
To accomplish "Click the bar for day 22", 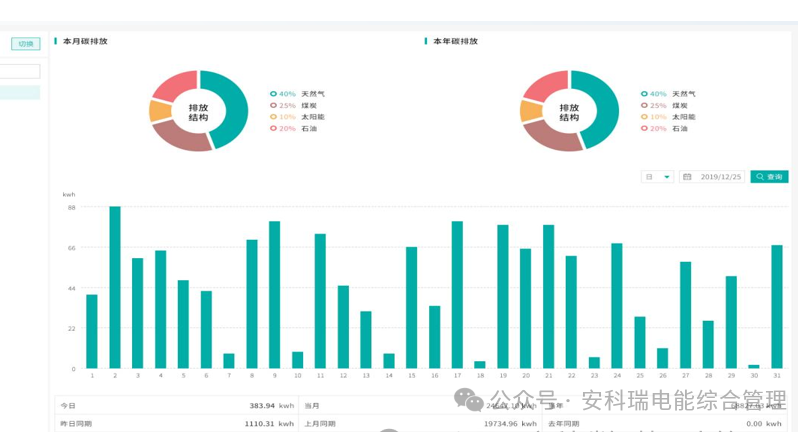I will [x=571, y=312].
